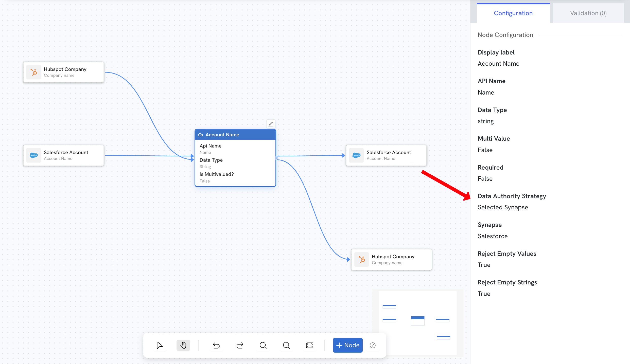Image resolution: width=630 pixels, height=364 pixels.
Task: Click the pencil edit icon above Account Name
Action: tap(271, 124)
